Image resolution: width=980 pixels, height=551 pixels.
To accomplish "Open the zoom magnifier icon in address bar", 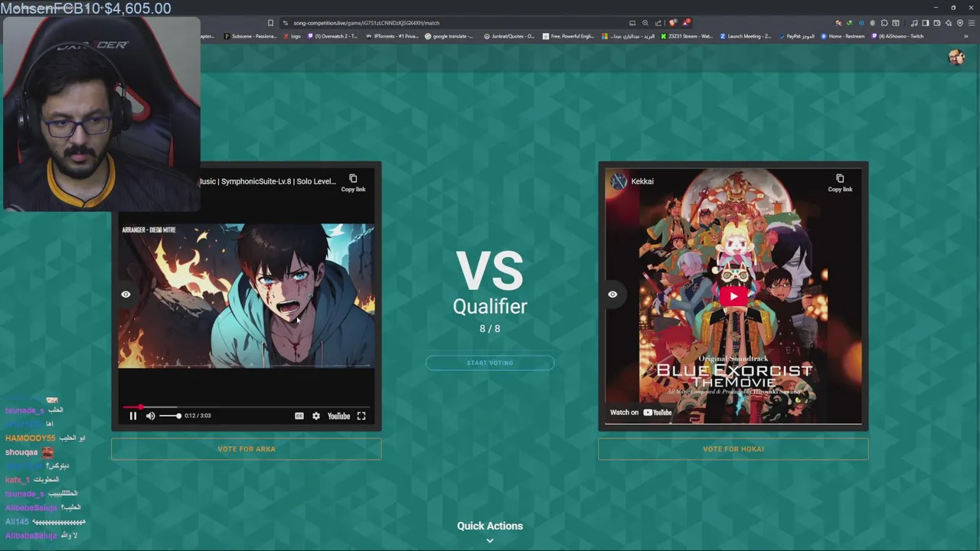I will tap(645, 23).
